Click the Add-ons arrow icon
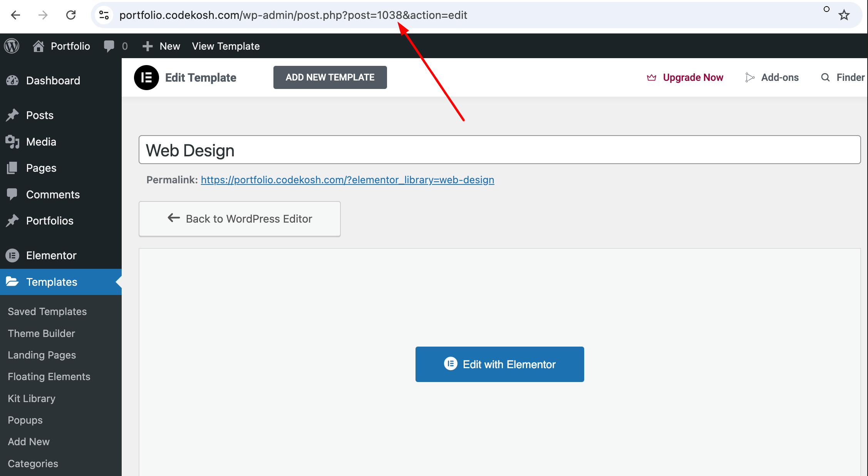Image resolution: width=868 pixels, height=476 pixels. (x=749, y=77)
